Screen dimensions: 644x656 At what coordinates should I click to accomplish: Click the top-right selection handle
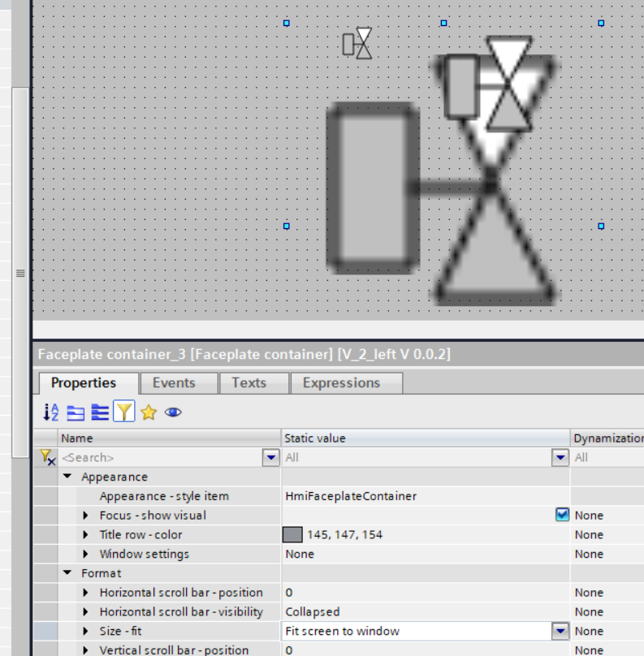[x=601, y=23]
